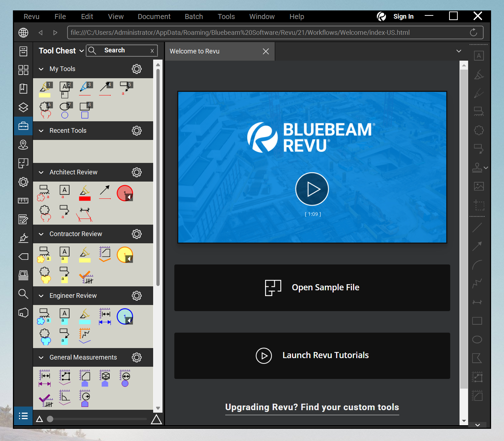
Task: Open the Studio 3D cube panel icon
Action: (x=23, y=313)
